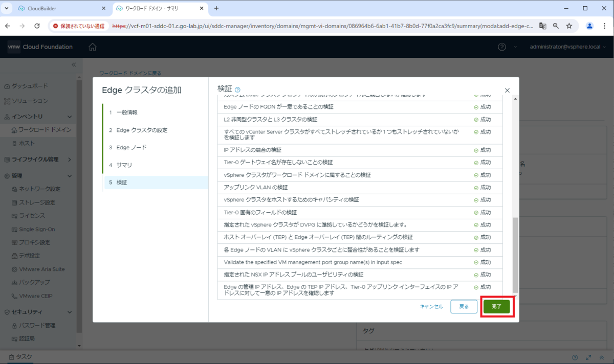Switch to the CloudBuilder browser tab
The width and height of the screenshot is (614, 364).
[x=61, y=9]
